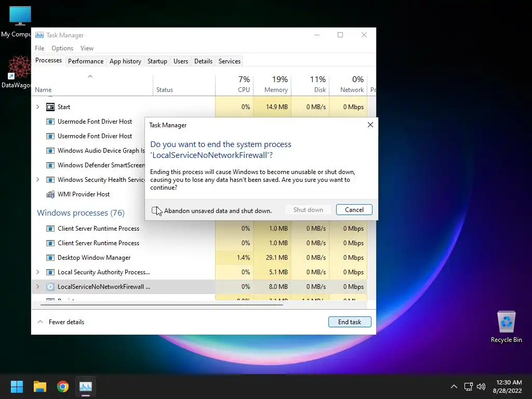Image resolution: width=532 pixels, height=399 pixels.
Task: Select Desktop Window Manager memory value 29.1 MB
Action: (x=276, y=258)
